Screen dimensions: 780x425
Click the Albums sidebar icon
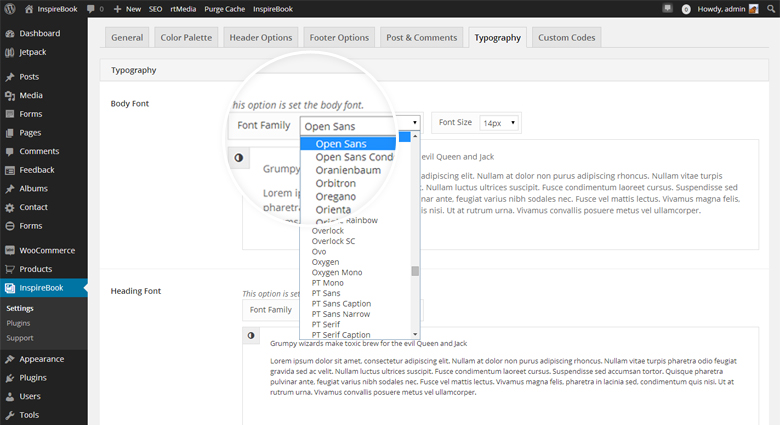pyautogui.click(x=9, y=189)
